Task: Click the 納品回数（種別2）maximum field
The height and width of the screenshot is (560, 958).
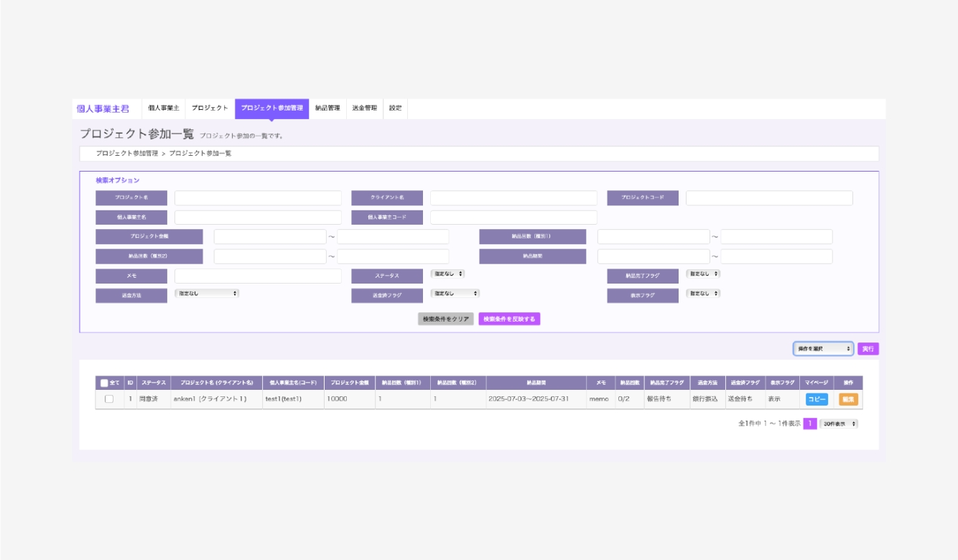Action: 393,256
